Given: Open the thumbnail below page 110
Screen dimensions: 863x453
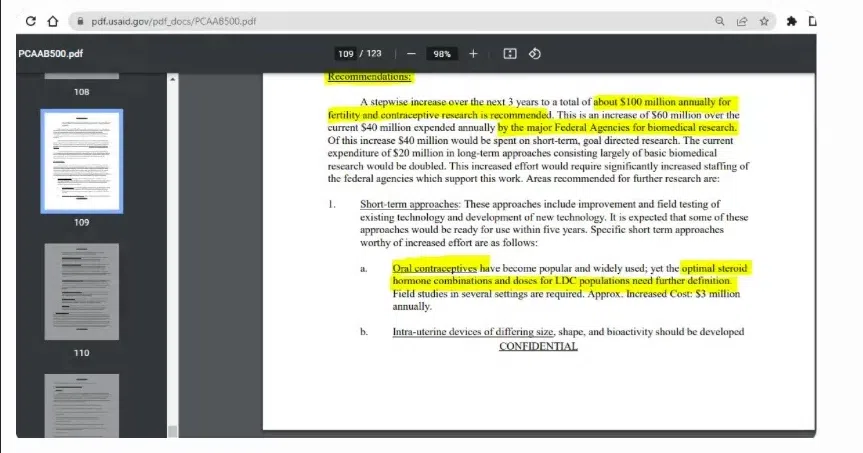Looking at the screenshot, I should [x=81, y=406].
